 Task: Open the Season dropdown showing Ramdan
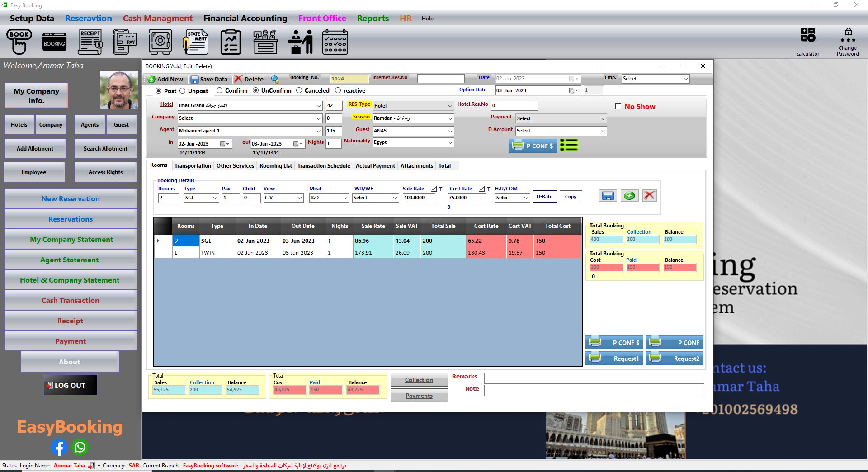pyautogui.click(x=450, y=118)
